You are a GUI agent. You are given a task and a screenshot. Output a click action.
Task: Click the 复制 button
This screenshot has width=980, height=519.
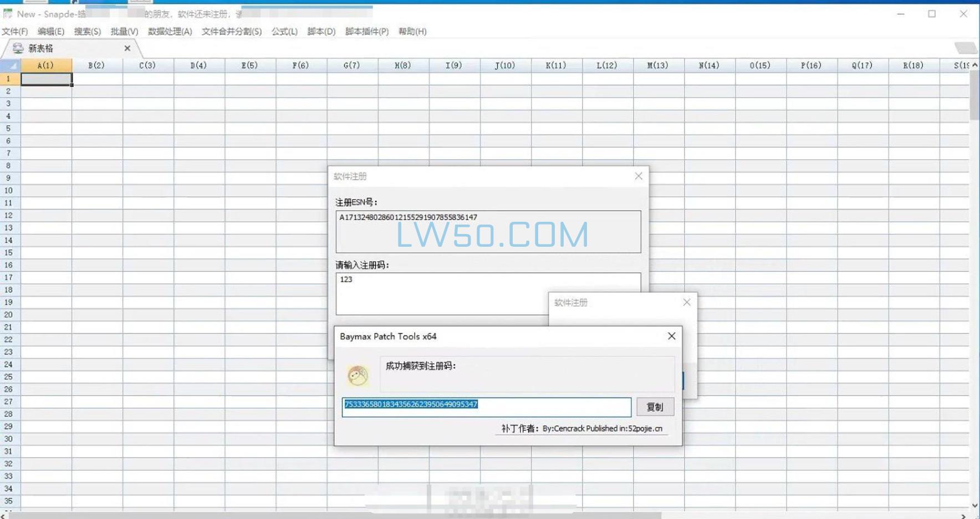pos(655,407)
